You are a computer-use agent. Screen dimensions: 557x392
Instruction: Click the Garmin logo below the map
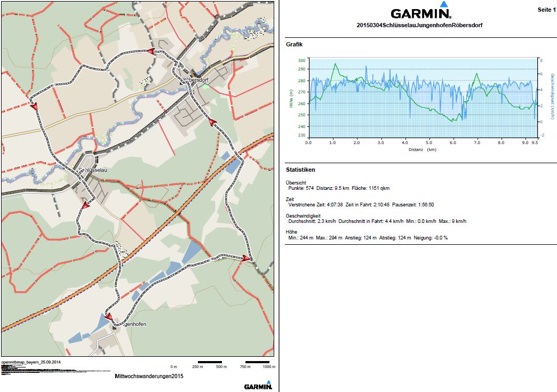(258, 385)
